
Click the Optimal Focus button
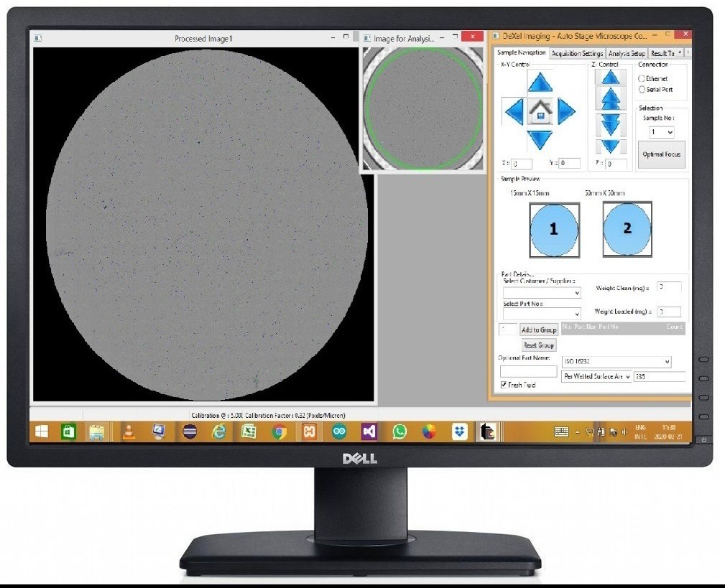(662, 154)
